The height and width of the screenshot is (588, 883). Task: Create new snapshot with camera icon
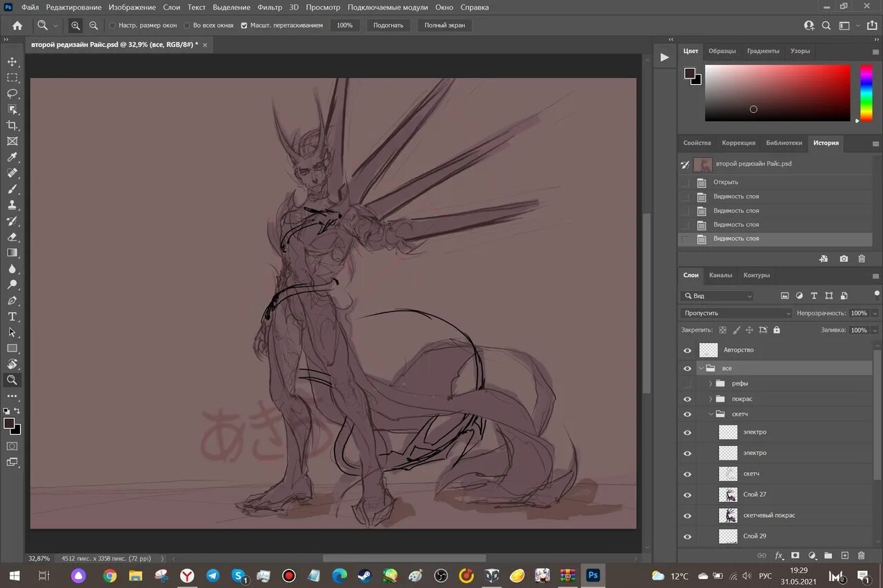(844, 258)
